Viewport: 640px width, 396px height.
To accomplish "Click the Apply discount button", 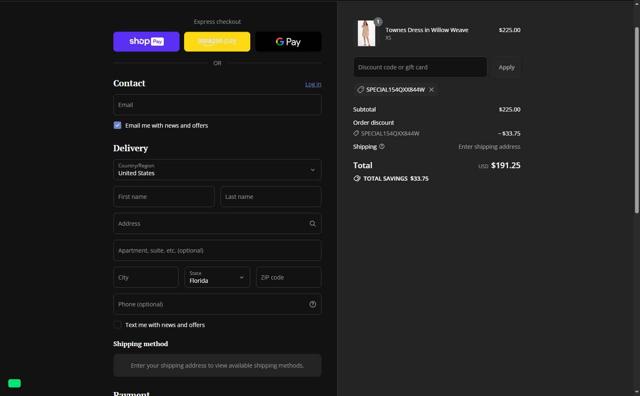I will click(x=506, y=67).
